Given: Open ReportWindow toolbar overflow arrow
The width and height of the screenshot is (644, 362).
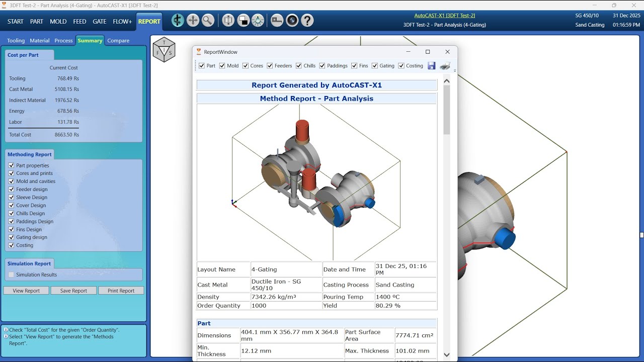Looking at the screenshot, I should pyautogui.click(x=455, y=70).
